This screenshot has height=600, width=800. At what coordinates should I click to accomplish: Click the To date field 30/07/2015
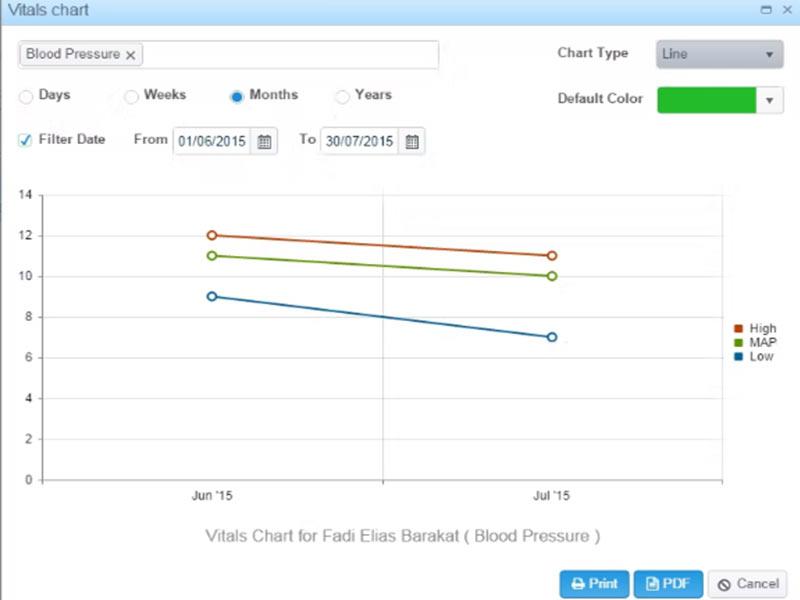[359, 141]
